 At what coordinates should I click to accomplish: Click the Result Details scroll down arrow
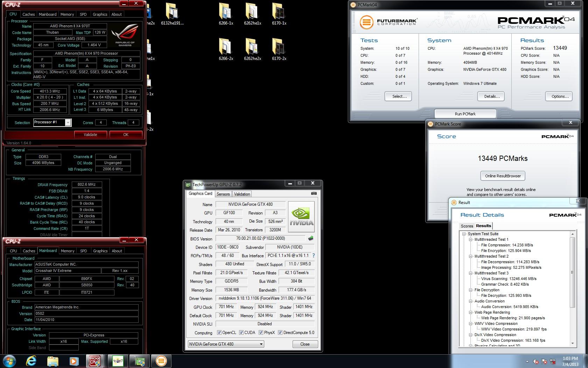tap(573, 343)
